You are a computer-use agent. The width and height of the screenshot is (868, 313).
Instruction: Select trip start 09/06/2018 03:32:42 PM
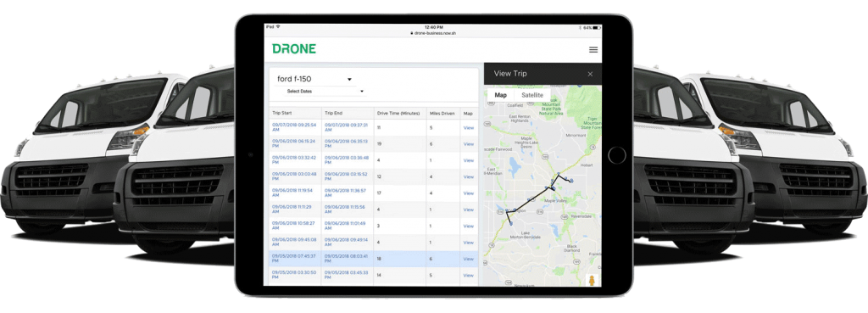294,160
